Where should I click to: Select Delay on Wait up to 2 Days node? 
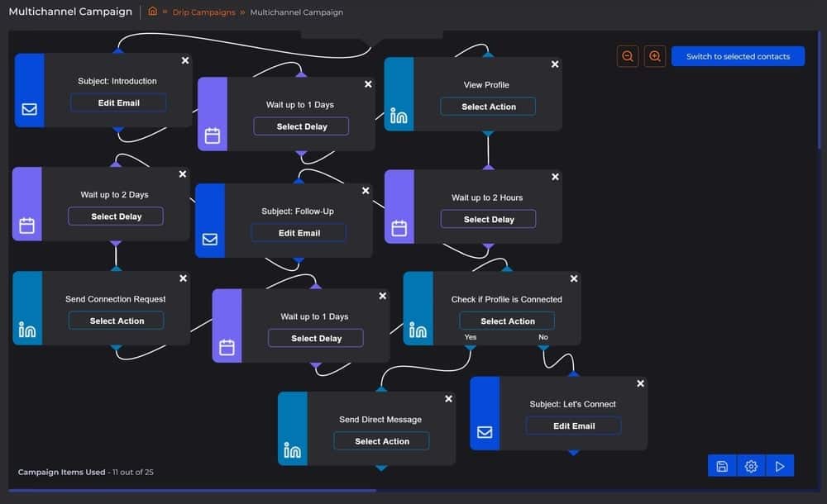coord(116,216)
